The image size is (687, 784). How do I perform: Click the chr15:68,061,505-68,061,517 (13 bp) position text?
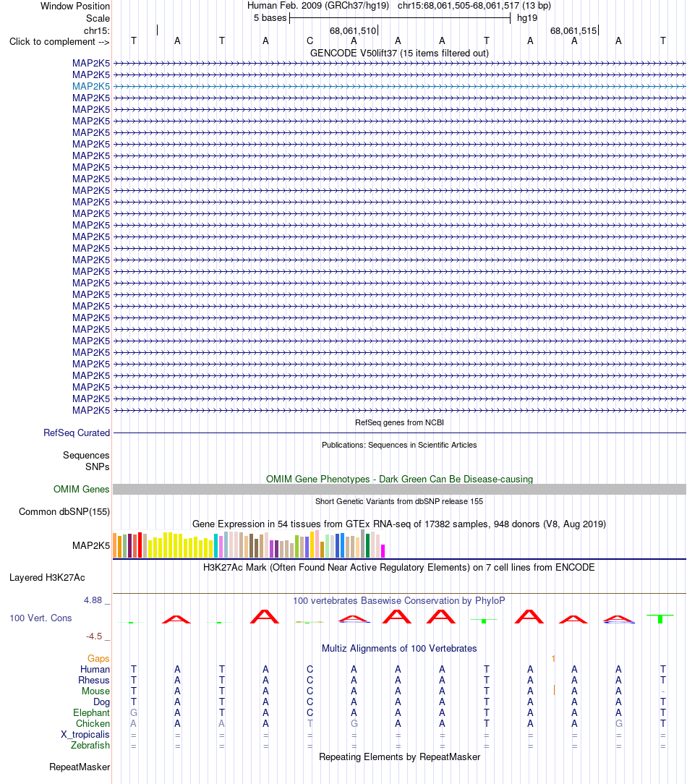474,6
